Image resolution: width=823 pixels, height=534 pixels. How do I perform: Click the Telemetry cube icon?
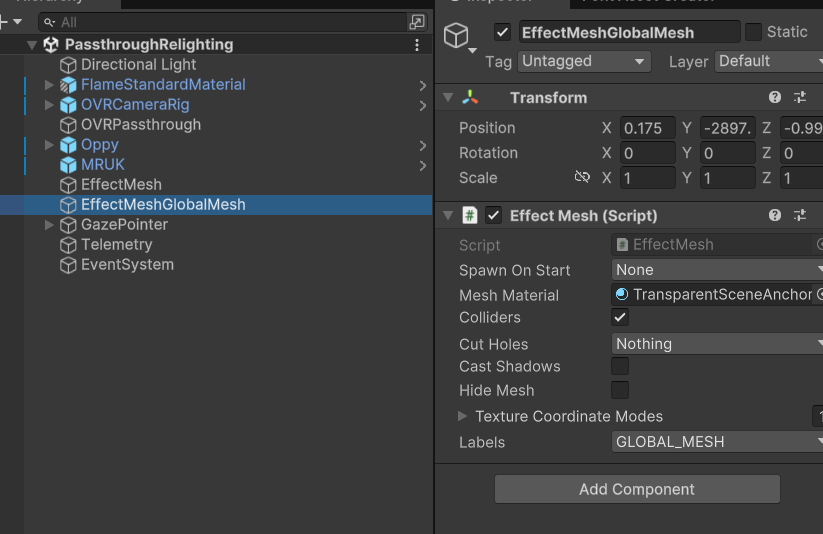[x=68, y=245]
